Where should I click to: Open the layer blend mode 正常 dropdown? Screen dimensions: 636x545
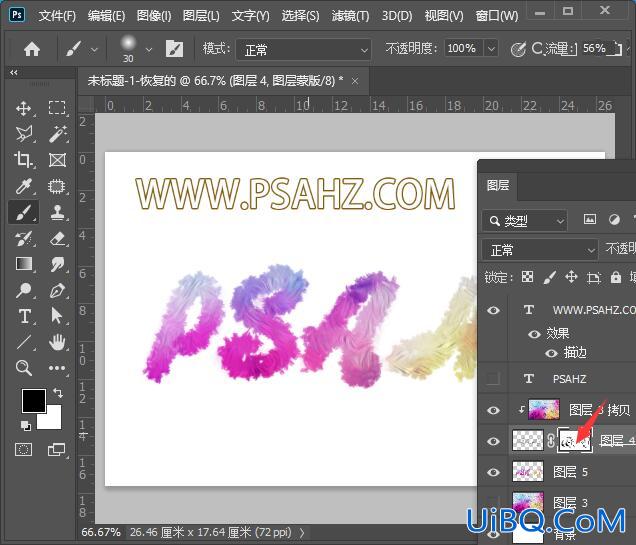click(540, 250)
